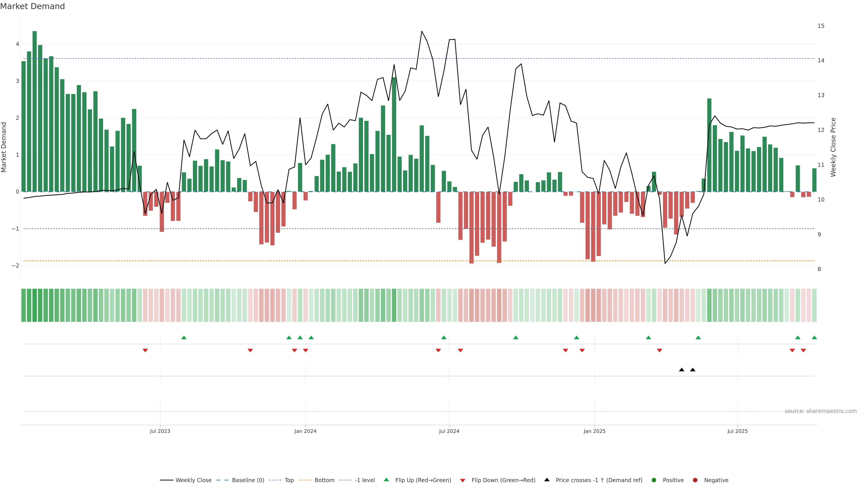Click the tallest green demand bar
Screen dimensions: 868x488
(34, 111)
